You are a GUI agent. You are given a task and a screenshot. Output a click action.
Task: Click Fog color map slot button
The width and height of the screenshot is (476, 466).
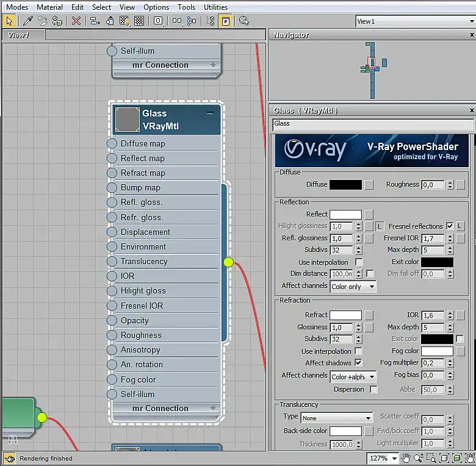pos(460,351)
